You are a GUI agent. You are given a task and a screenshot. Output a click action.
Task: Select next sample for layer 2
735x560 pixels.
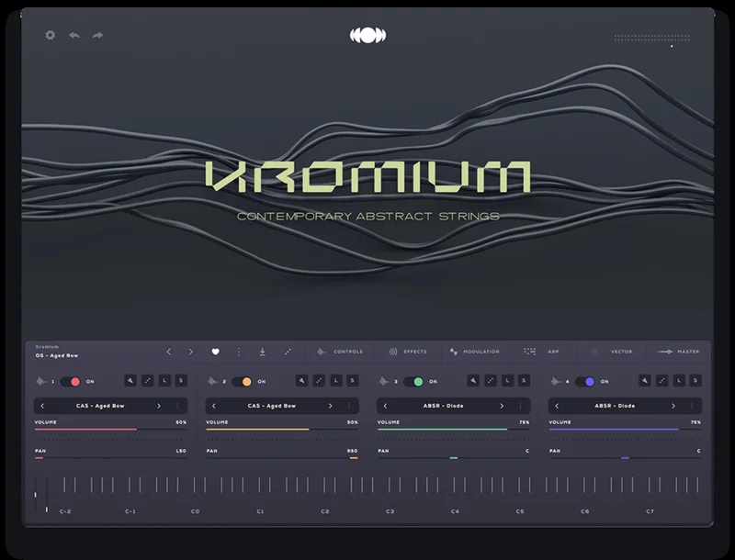[x=331, y=406]
